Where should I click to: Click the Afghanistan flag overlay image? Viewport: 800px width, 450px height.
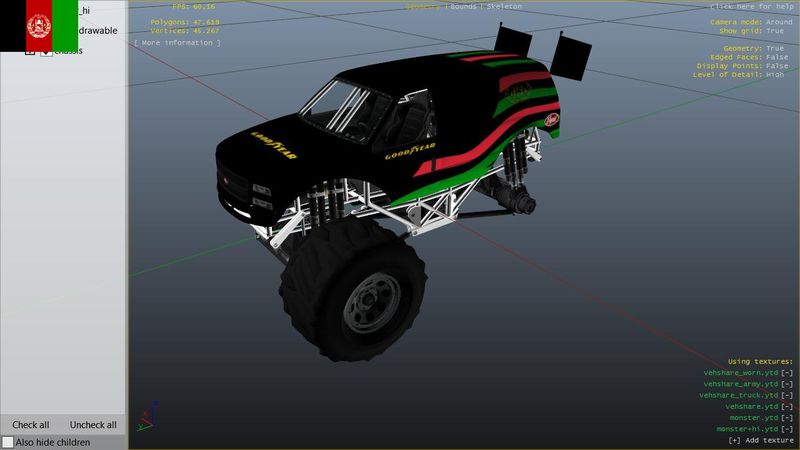click(x=39, y=26)
